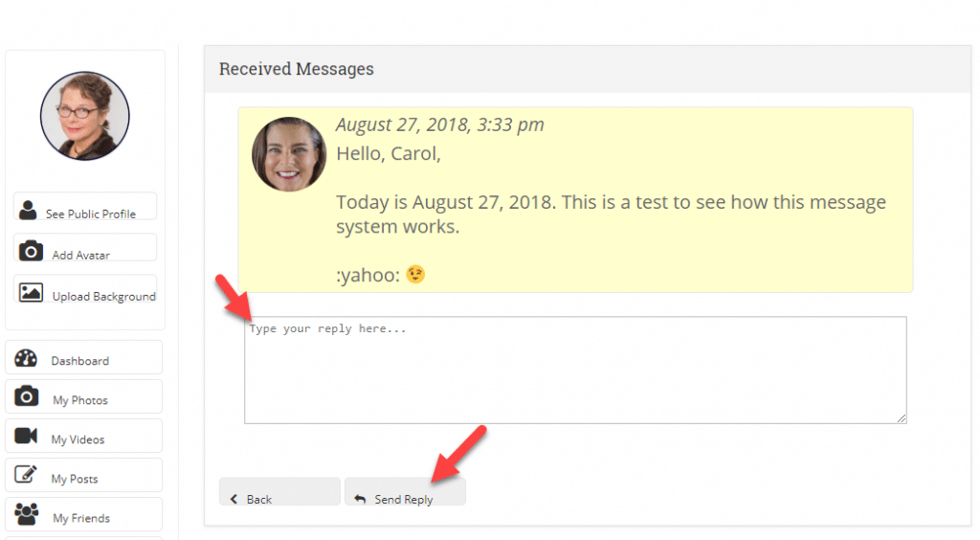The height and width of the screenshot is (540, 980).
Task: Click the reply box resize handle
Action: (902, 418)
